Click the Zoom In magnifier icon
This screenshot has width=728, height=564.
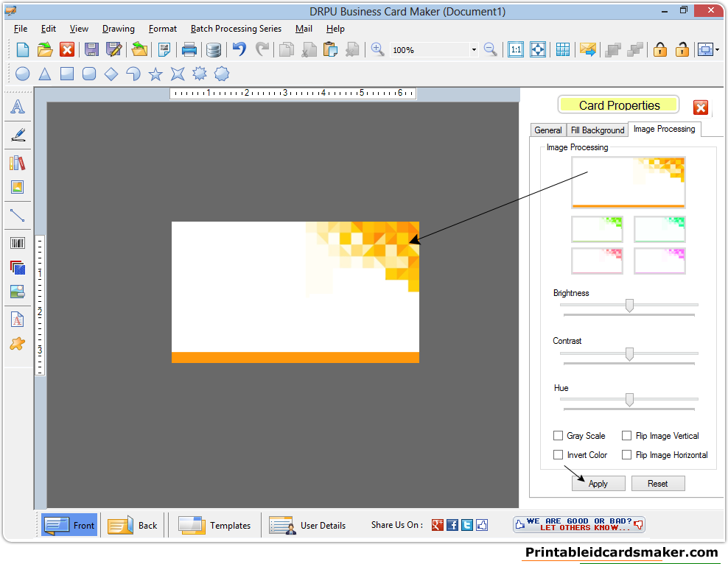377,49
